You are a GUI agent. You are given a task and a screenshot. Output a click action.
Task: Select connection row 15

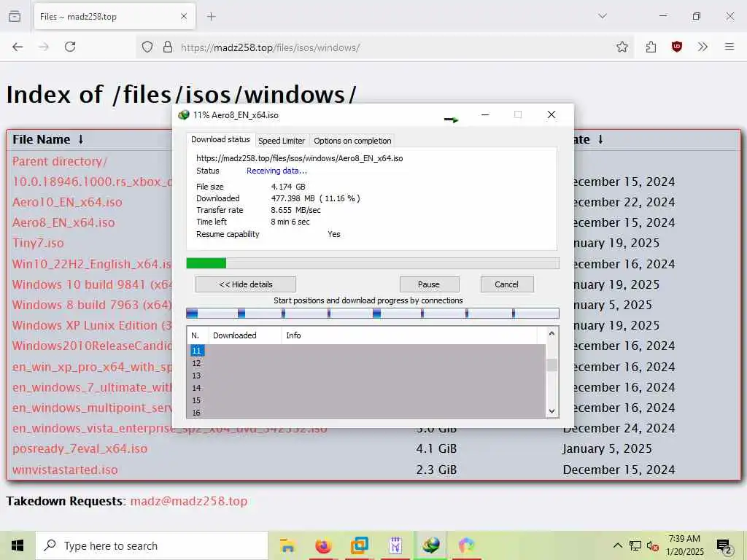pos(366,400)
